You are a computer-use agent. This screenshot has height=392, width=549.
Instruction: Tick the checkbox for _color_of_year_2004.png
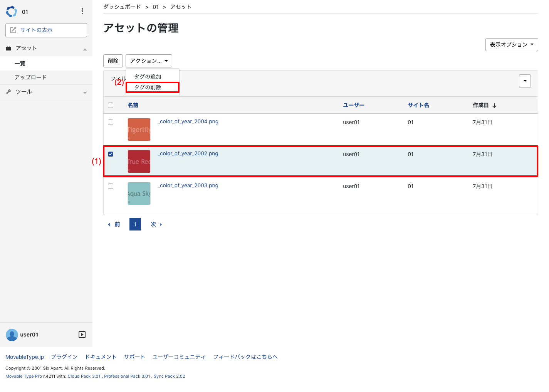111,122
